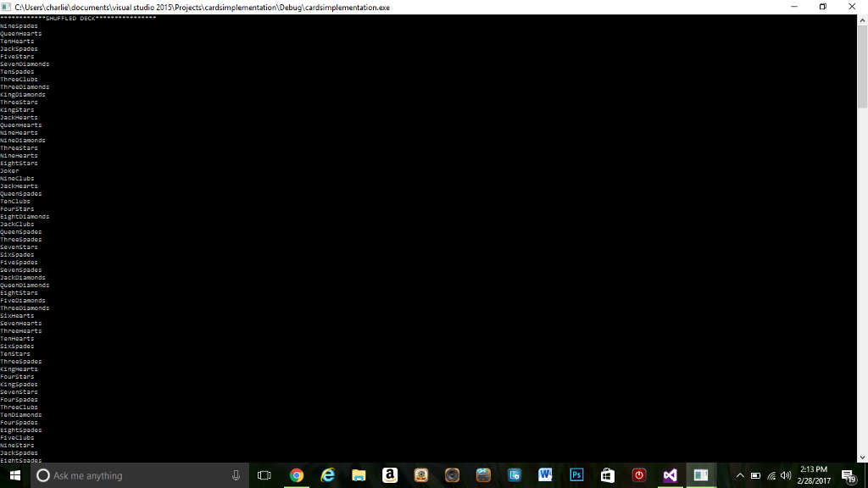This screenshot has width=868, height=488.
Task: Expand hidden icons in the system tray
Action: coord(740,475)
